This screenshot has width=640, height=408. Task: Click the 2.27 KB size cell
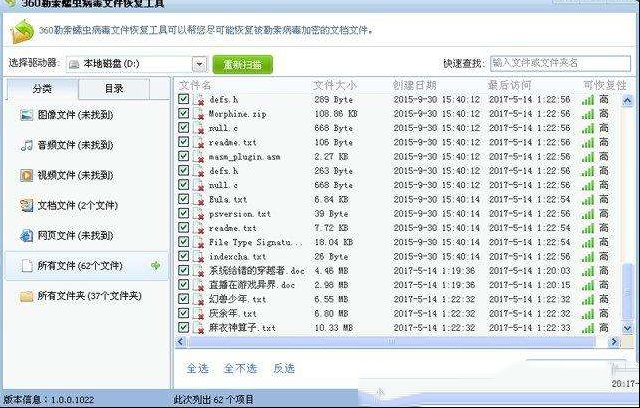pyautogui.click(x=331, y=157)
